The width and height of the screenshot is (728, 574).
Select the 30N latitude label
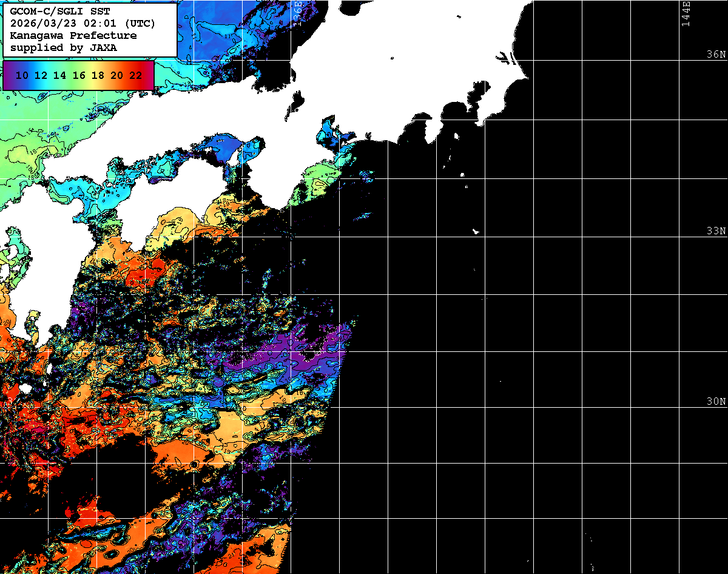716,402
